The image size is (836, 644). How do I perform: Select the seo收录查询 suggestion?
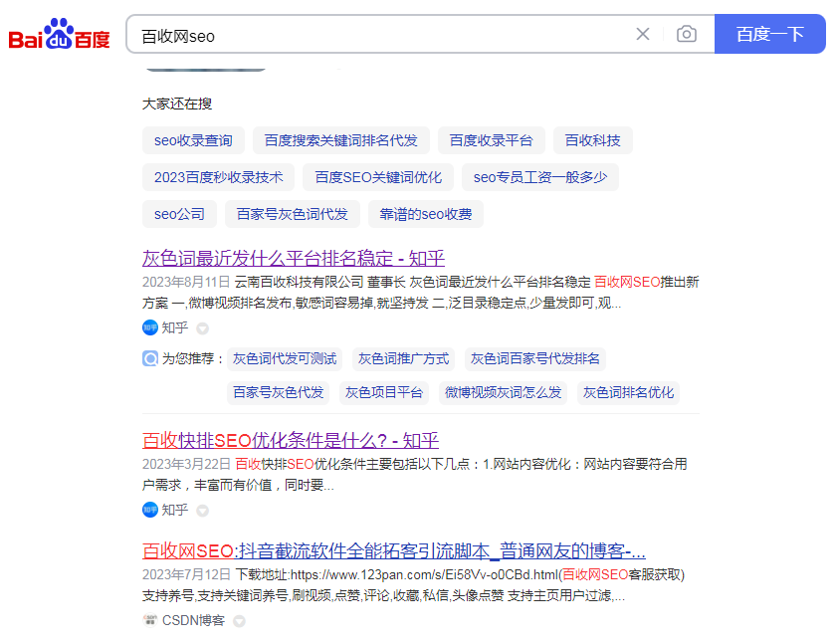tap(193, 140)
